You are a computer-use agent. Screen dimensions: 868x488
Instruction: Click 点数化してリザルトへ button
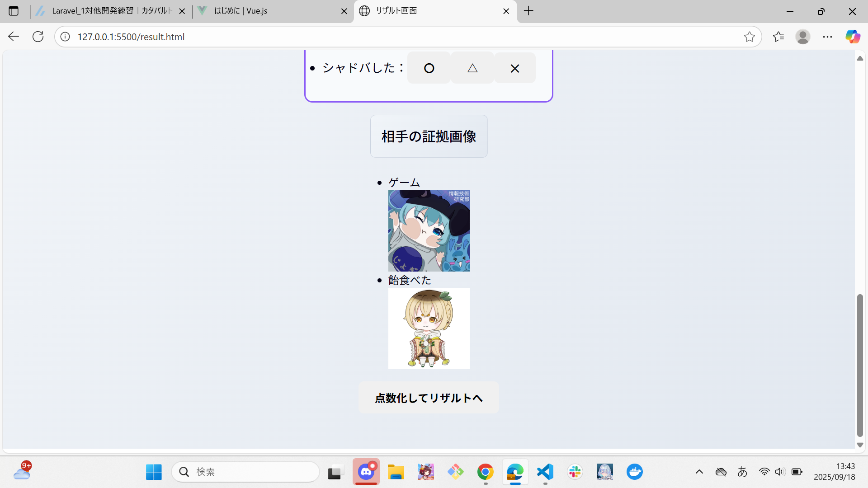429,398
